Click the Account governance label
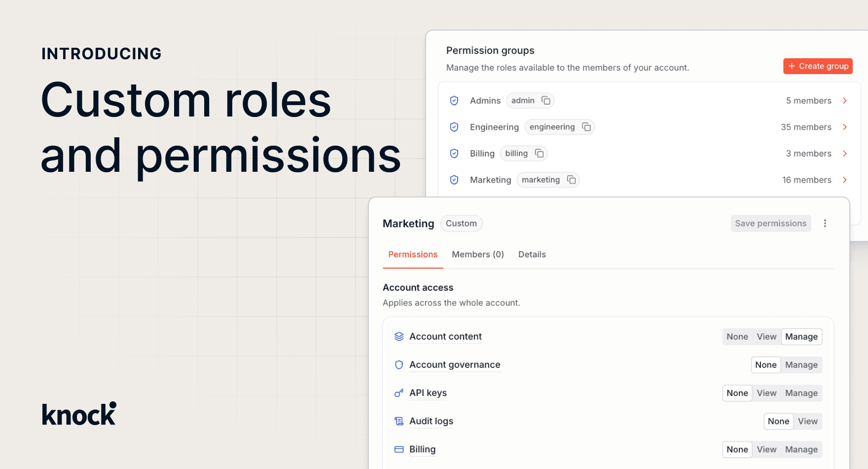The width and height of the screenshot is (868, 469). tap(455, 365)
